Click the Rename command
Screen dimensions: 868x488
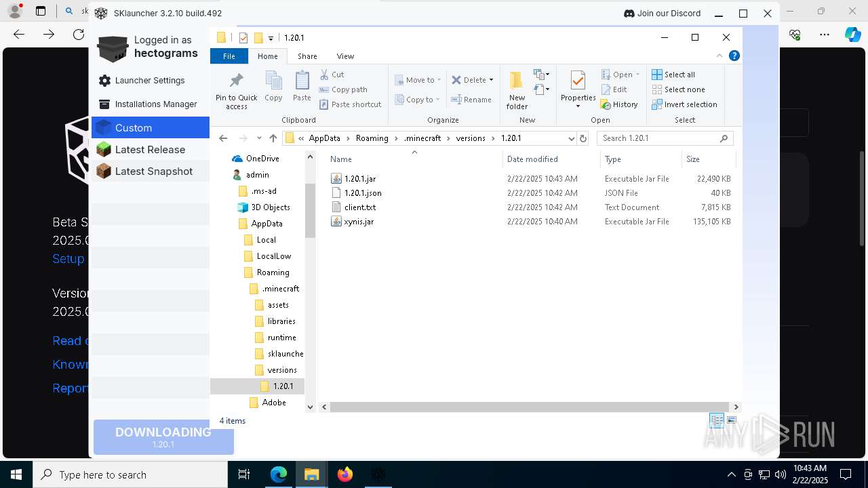click(471, 100)
